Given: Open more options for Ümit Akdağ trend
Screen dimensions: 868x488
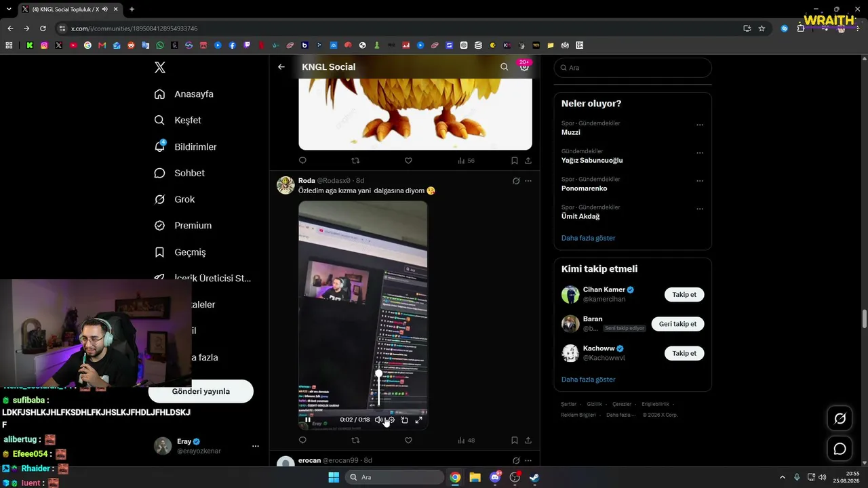Looking at the screenshot, I should 700,209.
